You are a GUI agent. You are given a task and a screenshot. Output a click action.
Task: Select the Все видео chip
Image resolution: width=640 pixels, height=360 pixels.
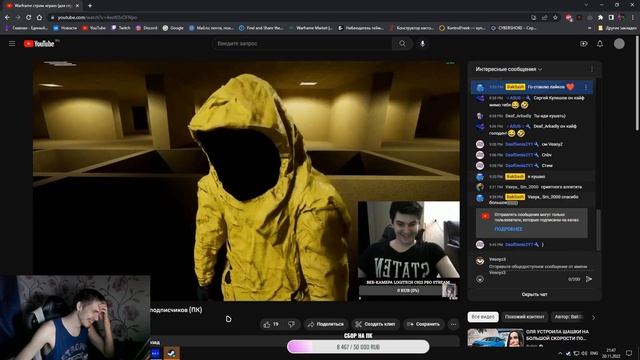483,317
